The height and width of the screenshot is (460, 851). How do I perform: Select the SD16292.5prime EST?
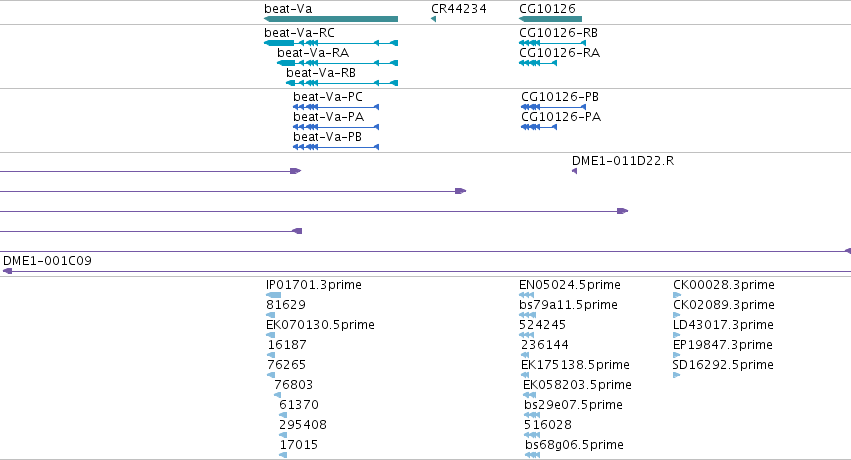point(723,366)
